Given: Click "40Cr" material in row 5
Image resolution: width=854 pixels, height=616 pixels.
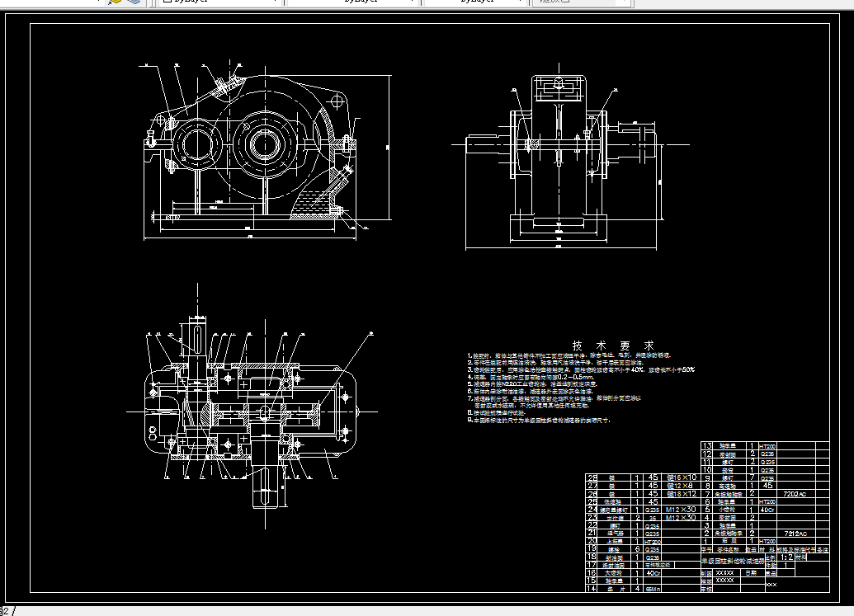Looking at the screenshot, I should pyautogui.click(x=767, y=510).
